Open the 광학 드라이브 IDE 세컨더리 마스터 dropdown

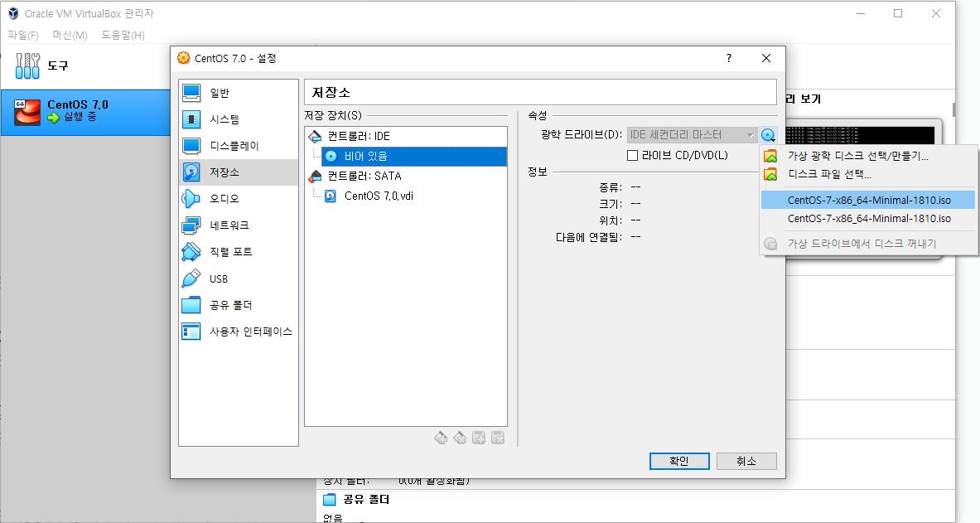coord(693,134)
